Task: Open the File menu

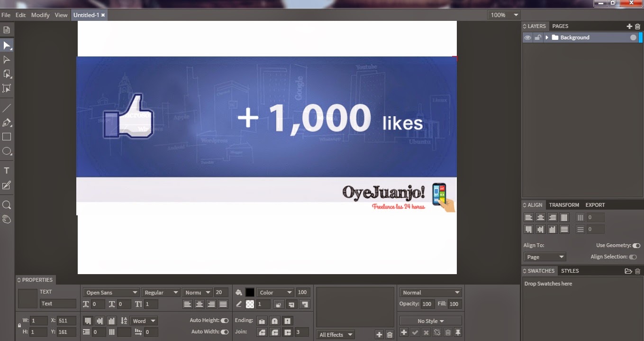Action: [x=6, y=15]
